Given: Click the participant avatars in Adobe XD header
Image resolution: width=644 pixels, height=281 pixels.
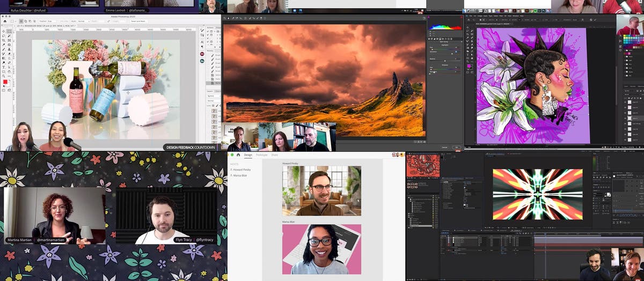Looking at the screenshot, I should pos(398,155).
